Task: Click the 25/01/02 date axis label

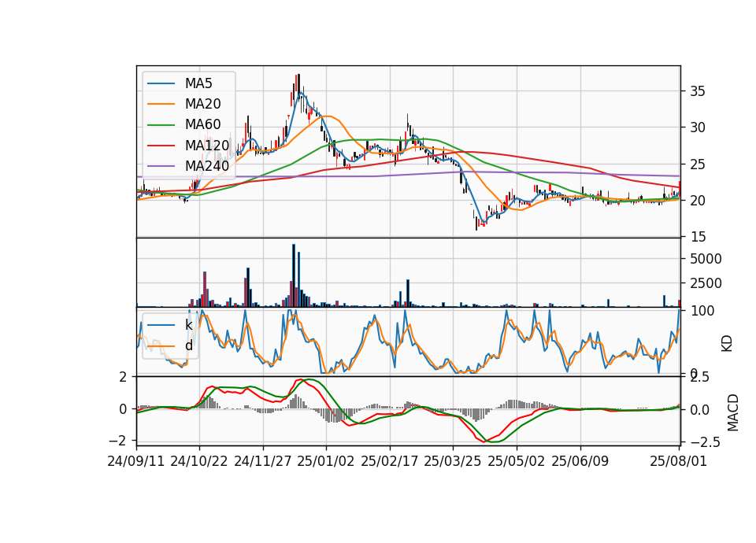Action: [x=325, y=461]
